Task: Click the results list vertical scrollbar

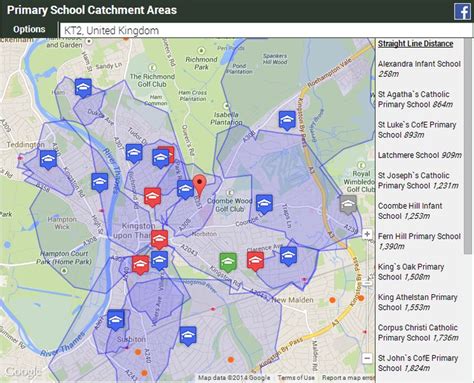Action: point(468,147)
